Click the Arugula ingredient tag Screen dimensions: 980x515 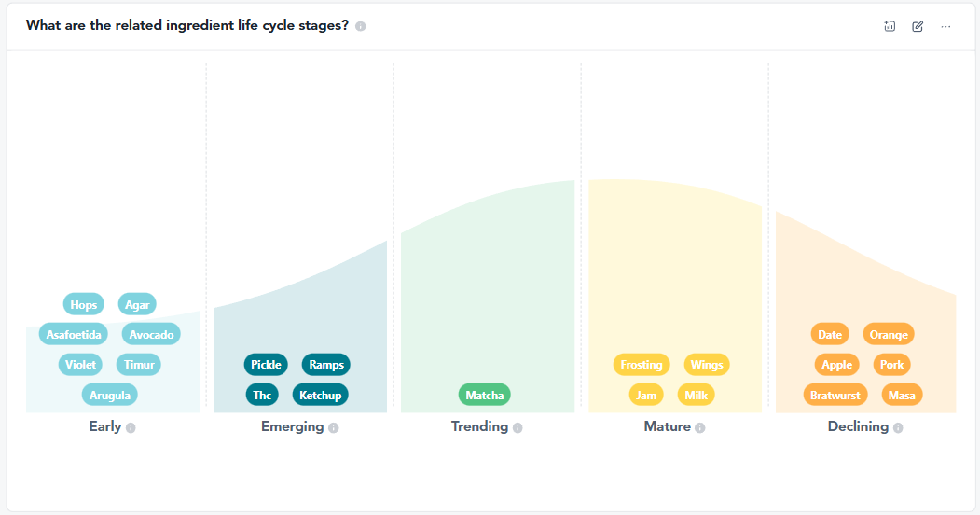click(x=110, y=395)
